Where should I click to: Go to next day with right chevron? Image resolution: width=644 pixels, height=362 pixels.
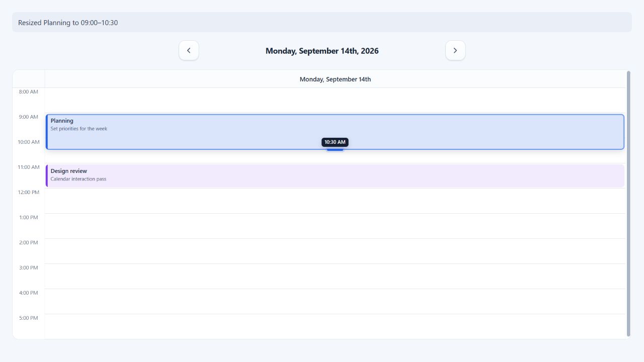click(x=455, y=50)
